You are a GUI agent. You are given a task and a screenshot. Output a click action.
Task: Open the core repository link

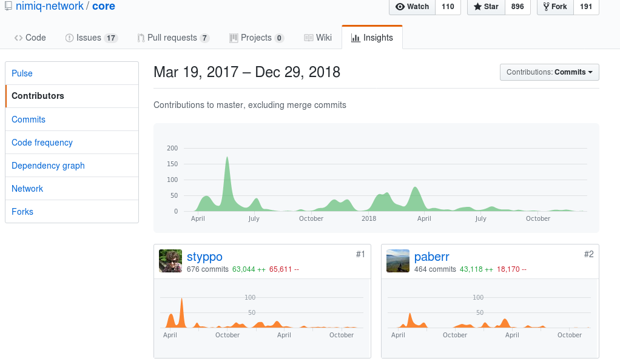(104, 6)
